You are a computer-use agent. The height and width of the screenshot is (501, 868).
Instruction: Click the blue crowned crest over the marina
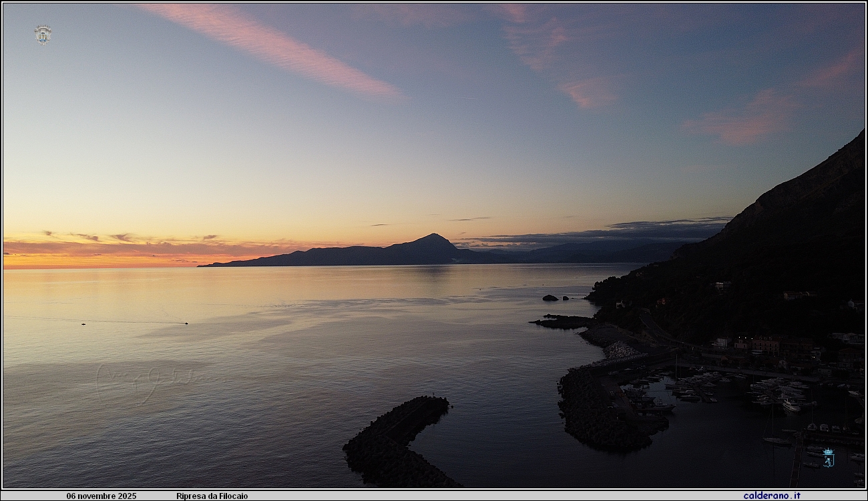828,458
